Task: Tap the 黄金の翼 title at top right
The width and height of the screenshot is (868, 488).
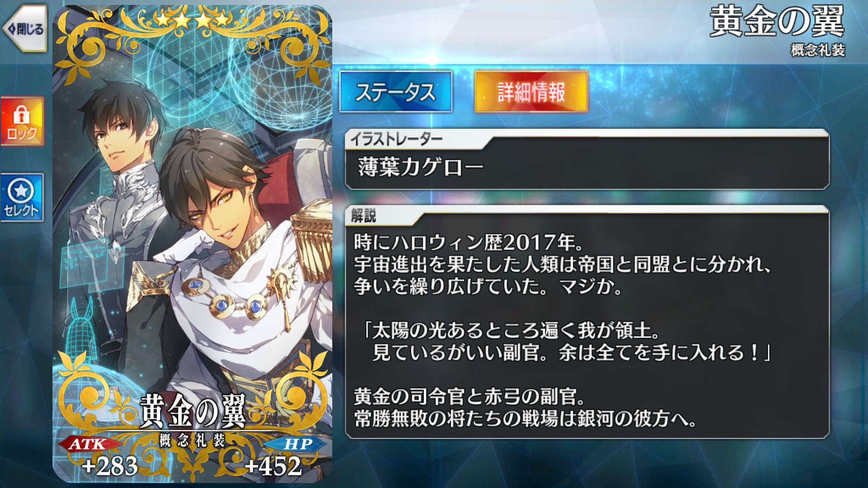Action: tap(777, 22)
